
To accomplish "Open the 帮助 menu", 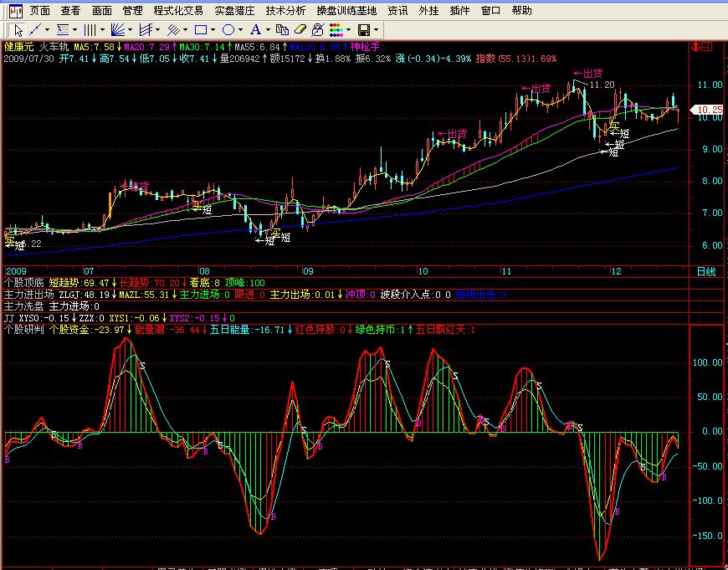I will 521,11.
